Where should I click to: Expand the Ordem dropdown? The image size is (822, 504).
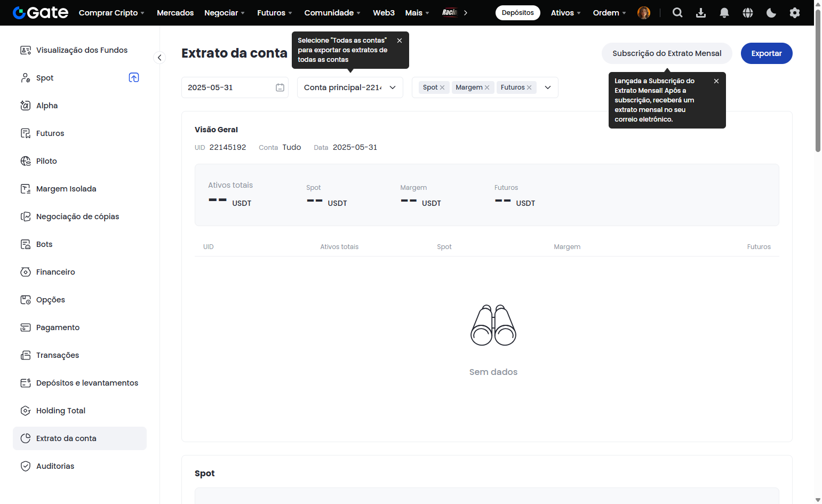click(609, 13)
